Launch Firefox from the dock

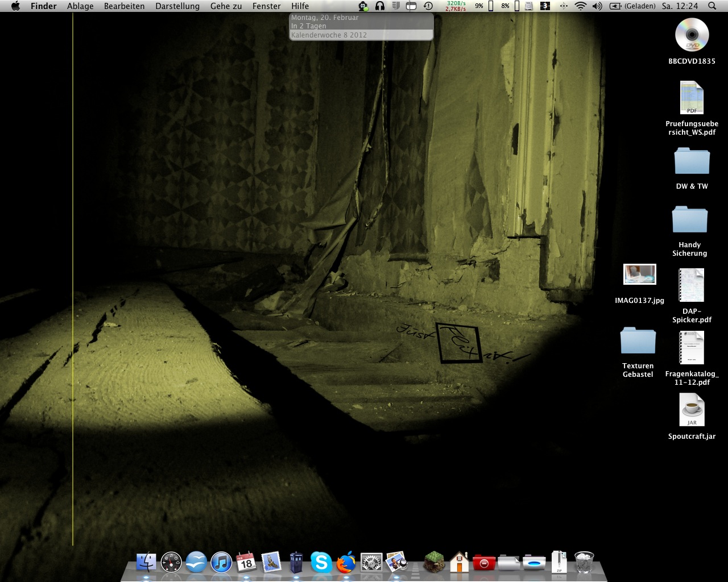pos(346,563)
